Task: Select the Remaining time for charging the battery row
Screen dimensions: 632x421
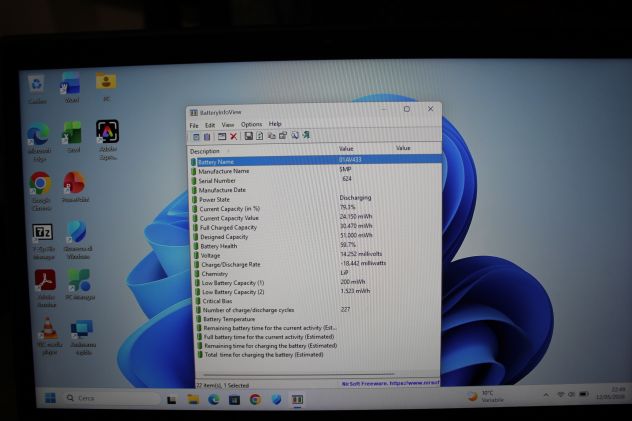Action: click(318, 346)
